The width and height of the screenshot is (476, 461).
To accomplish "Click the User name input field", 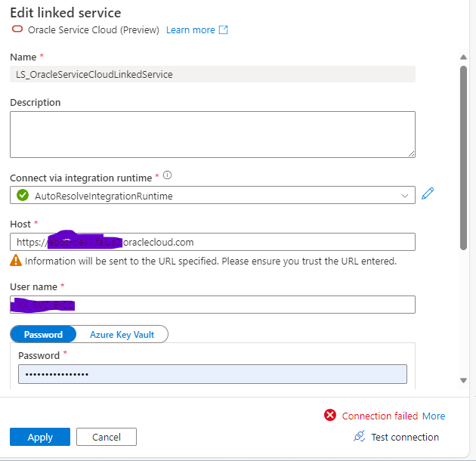I will coord(212,305).
